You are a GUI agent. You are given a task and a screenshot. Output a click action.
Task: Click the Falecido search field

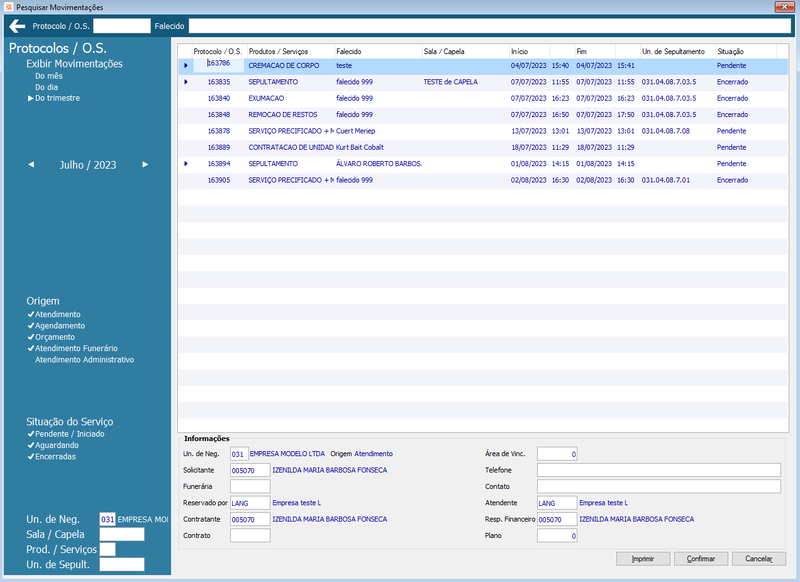click(x=489, y=26)
